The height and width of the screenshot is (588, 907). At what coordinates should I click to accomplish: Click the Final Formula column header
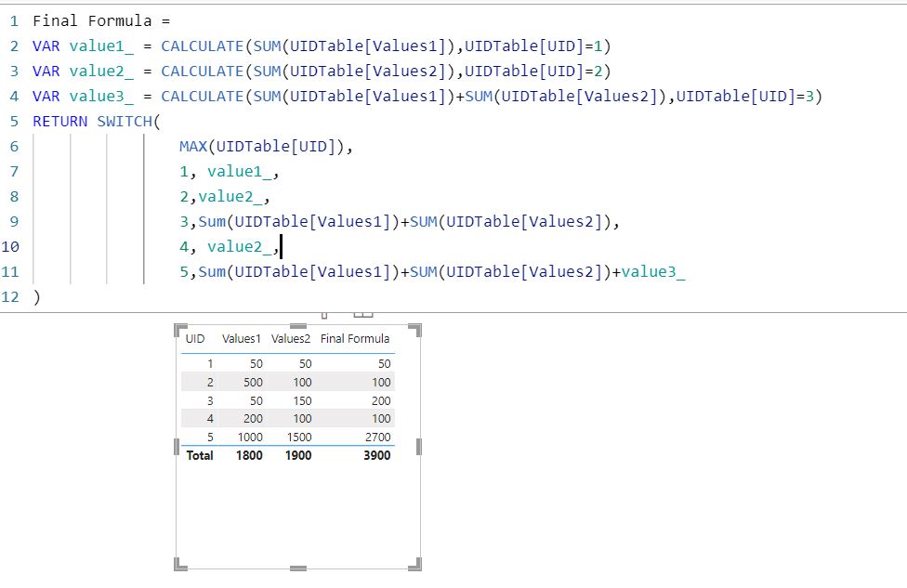coord(355,339)
